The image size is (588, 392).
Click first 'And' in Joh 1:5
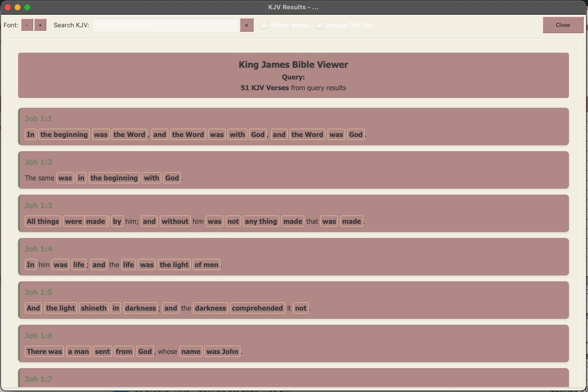(34, 308)
